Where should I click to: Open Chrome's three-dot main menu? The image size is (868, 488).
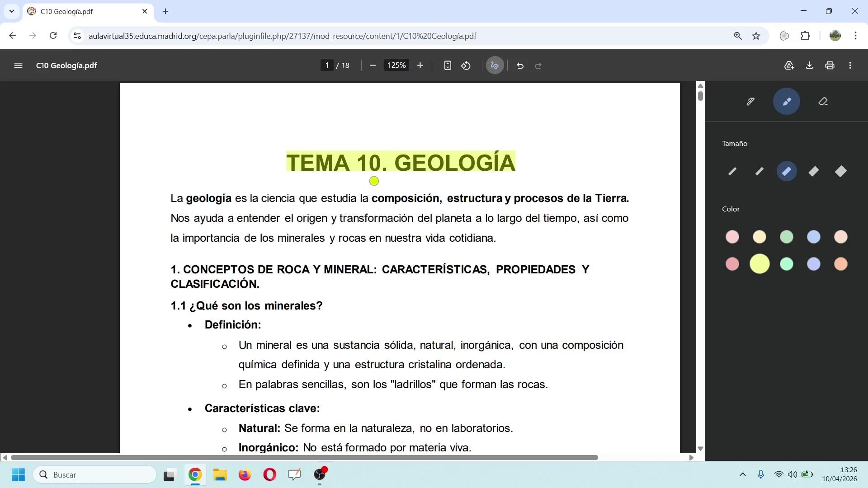click(855, 36)
